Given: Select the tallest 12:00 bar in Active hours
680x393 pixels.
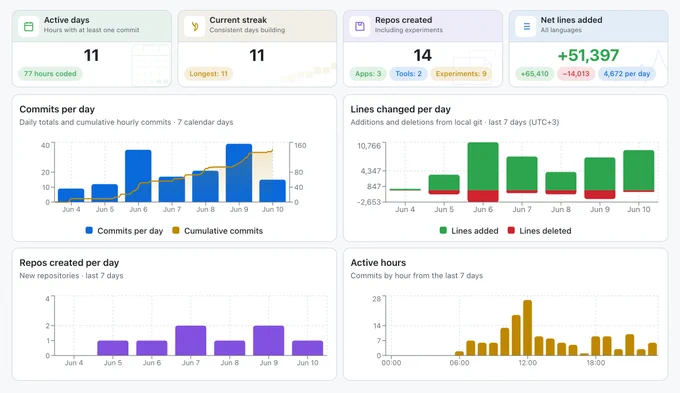Looking at the screenshot, I should pyautogui.click(x=527, y=328).
